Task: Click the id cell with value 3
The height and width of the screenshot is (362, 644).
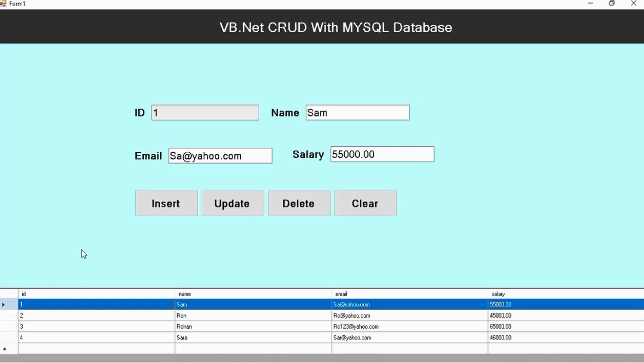Action: pyautogui.click(x=97, y=327)
